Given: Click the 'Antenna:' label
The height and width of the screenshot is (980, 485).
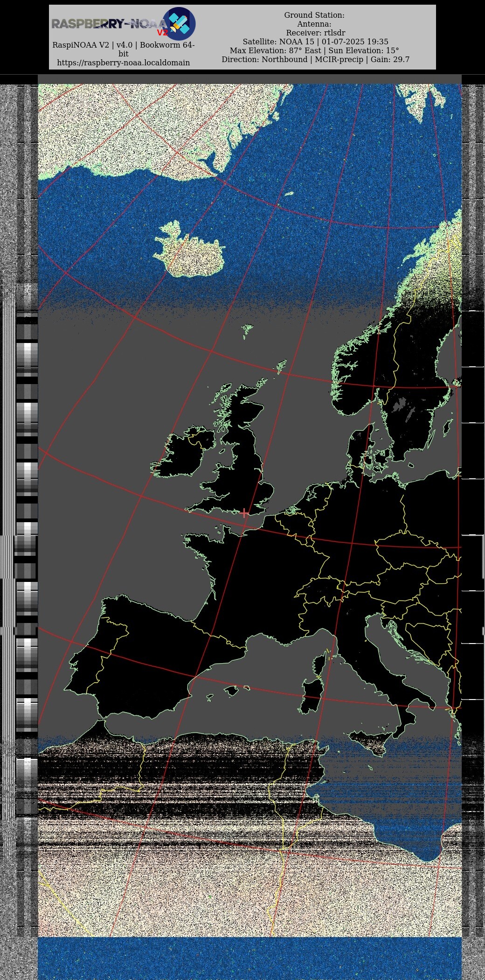Looking at the screenshot, I should point(314,24).
